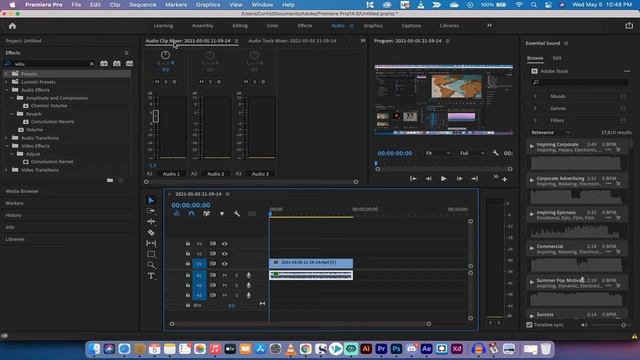Open the Markers menu

pyautogui.click(x=176, y=5)
